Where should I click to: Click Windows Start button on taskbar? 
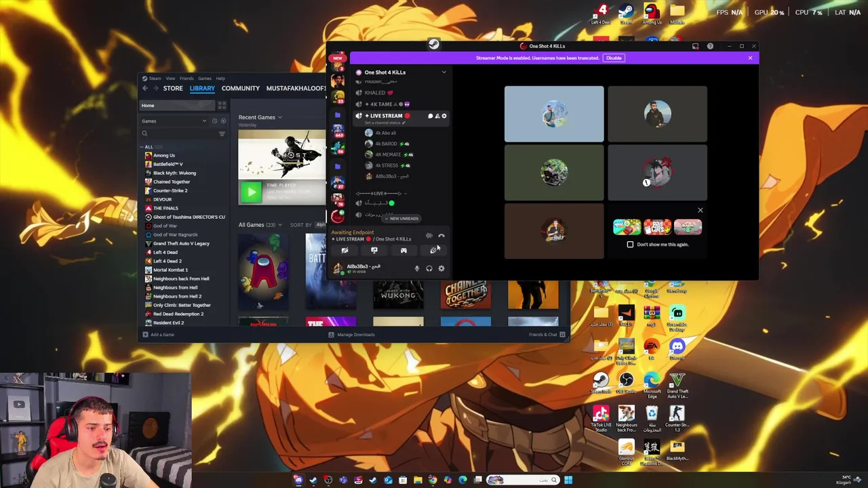(568, 481)
